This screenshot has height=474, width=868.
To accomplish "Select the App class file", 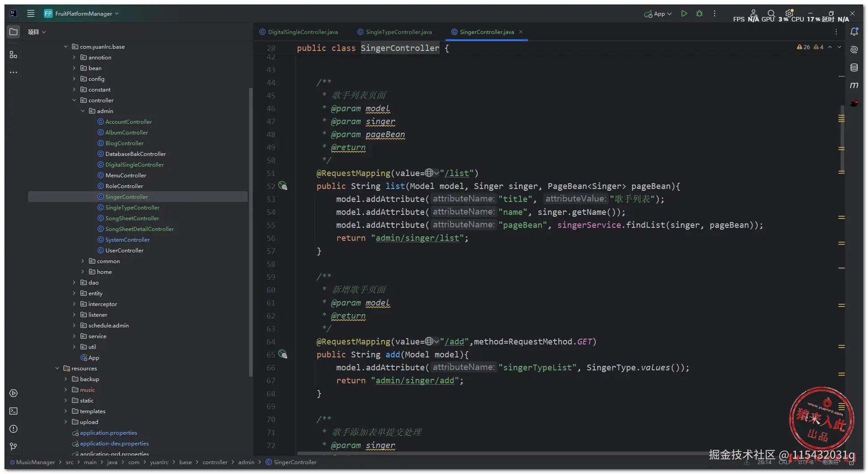I will tap(94, 357).
